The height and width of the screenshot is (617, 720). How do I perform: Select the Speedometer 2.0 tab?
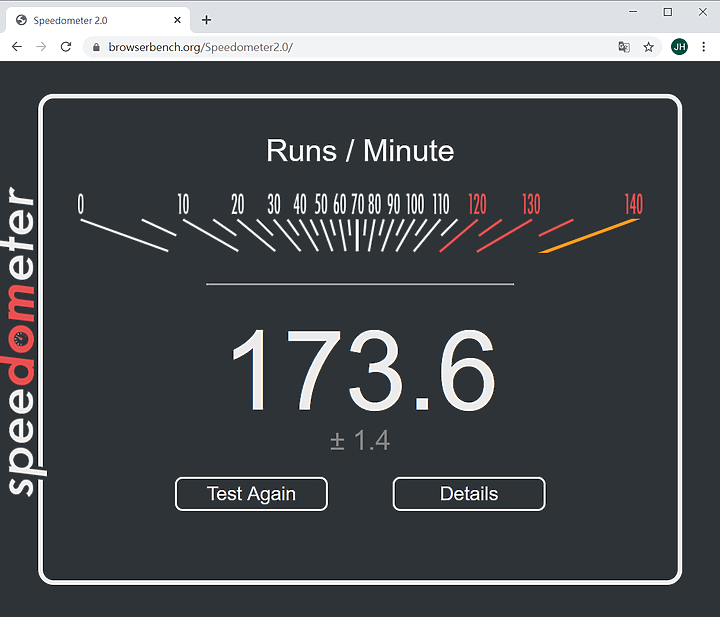[x=98, y=20]
